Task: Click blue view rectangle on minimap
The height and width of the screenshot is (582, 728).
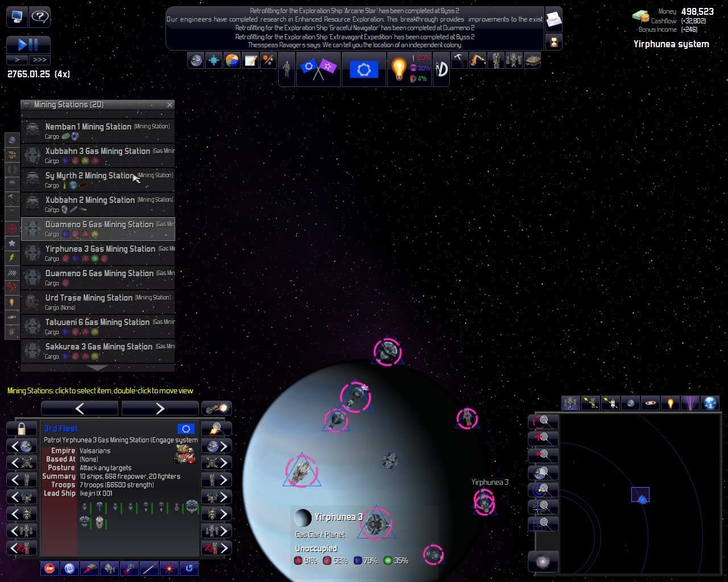Action: pos(640,494)
